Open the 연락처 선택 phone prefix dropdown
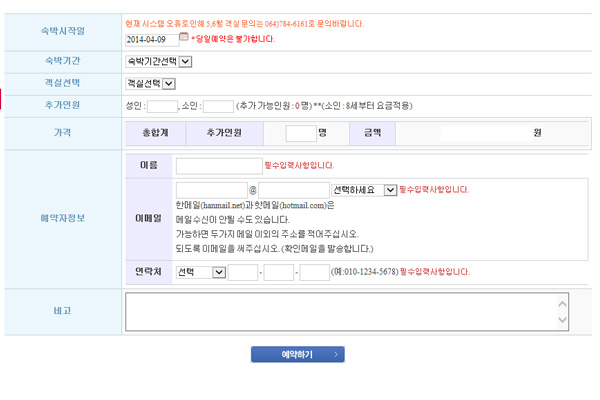Viewport: 600px width, 400px height. point(200,272)
